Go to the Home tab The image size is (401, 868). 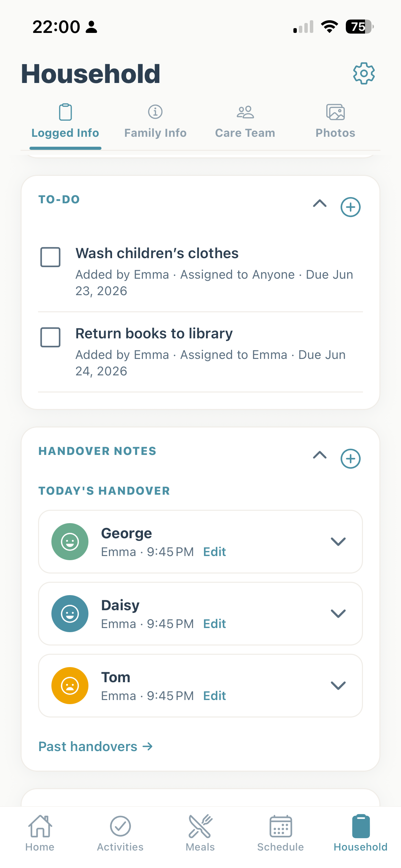pos(40,833)
